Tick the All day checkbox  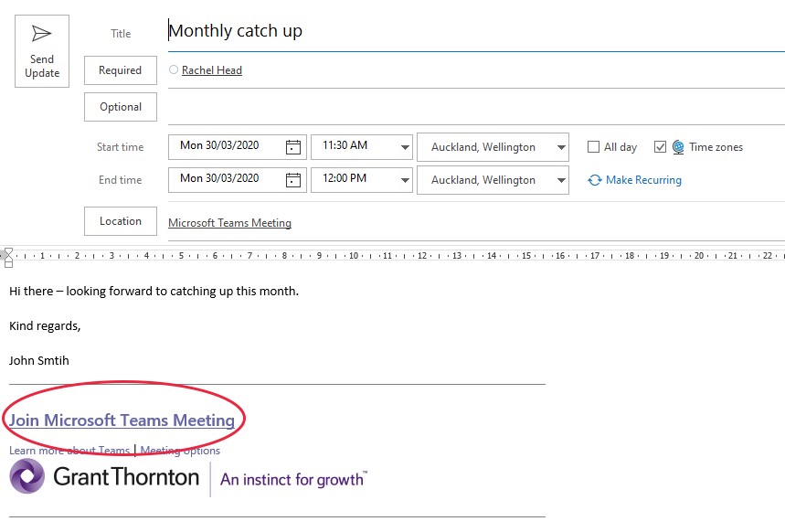(593, 147)
